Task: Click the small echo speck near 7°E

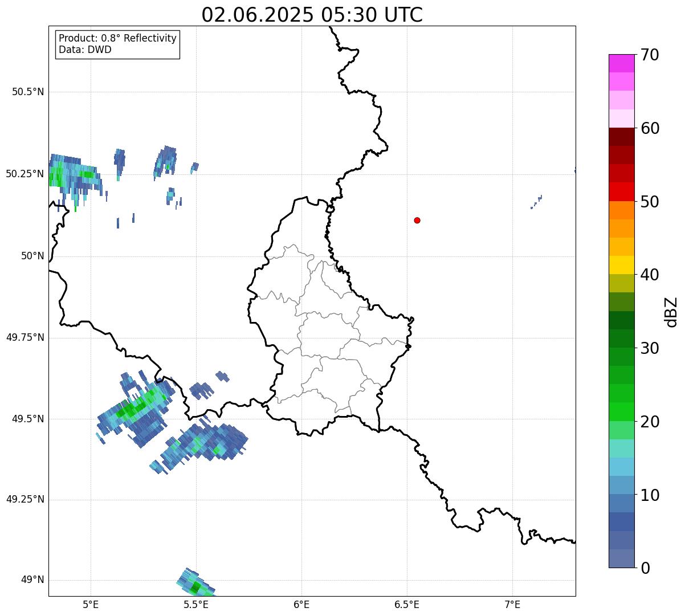Action: pyautogui.click(x=536, y=201)
